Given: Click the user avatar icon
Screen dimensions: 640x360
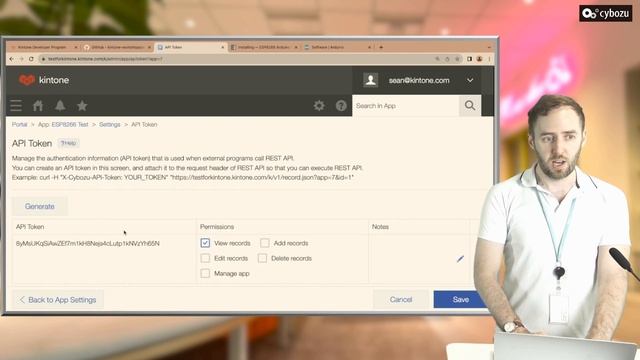Looking at the screenshot, I should pos(371,80).
